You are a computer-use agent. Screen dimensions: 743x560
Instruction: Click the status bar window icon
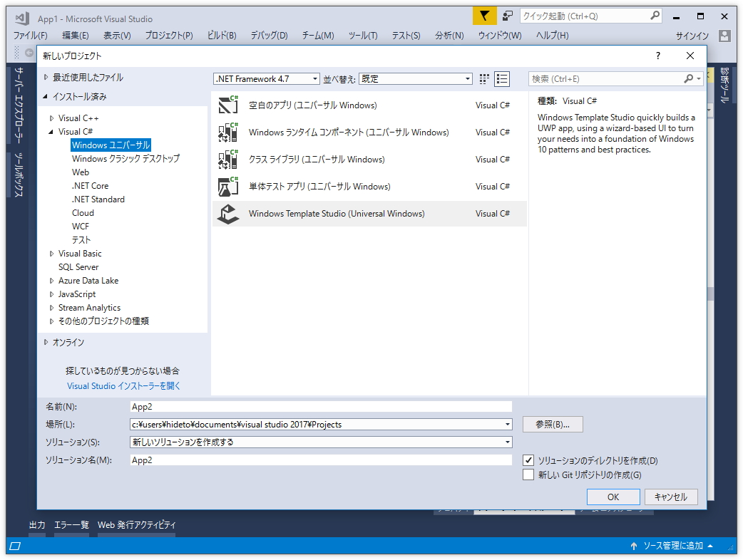15,546
